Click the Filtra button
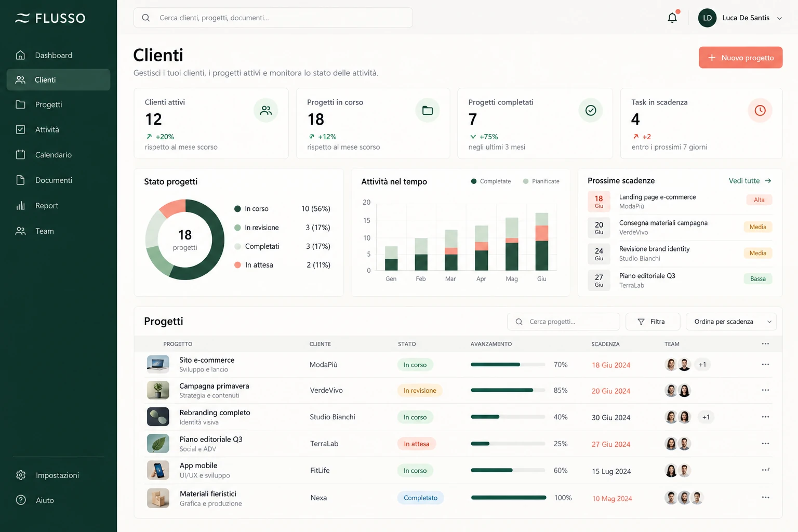The width and height of the screenshot is (798, 532). (x=653, y=322)
